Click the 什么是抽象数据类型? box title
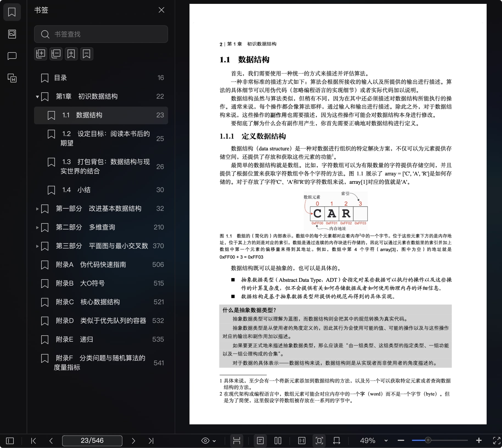502x448 pixels. pyautogui.click(x=249, y=310)
